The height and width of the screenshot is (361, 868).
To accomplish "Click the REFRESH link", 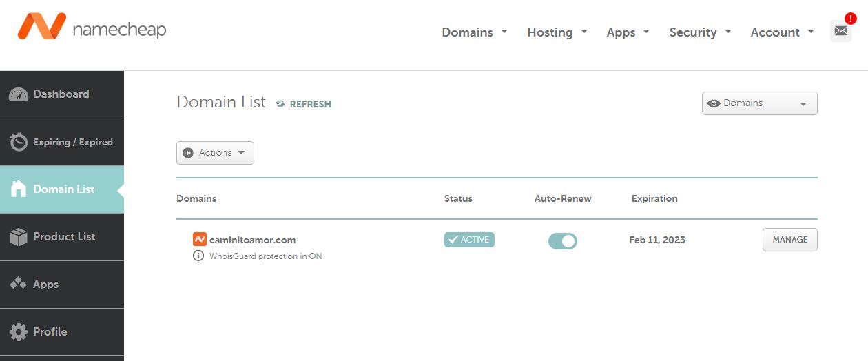I will (x=310, y=104).
